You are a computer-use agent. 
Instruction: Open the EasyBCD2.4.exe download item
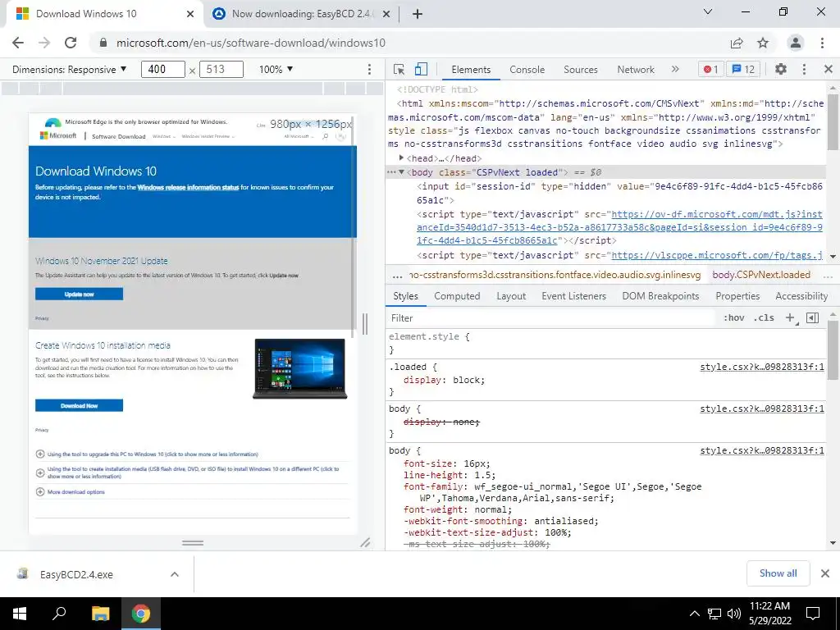tap(76, 574)
